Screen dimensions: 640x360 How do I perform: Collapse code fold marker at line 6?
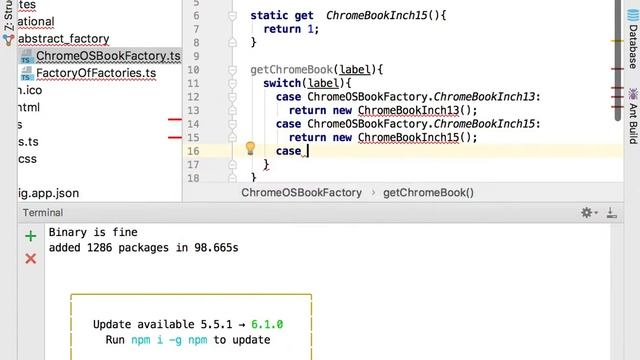pos(232,16)
